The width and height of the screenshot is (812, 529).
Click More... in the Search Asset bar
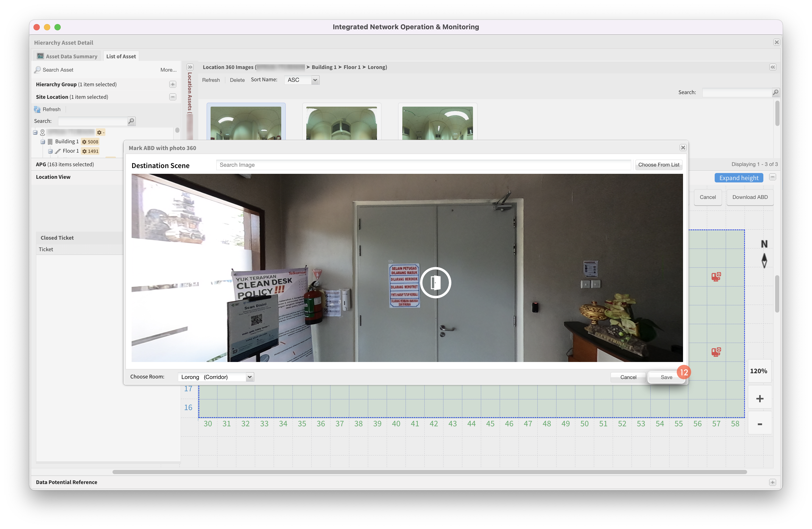point(168,70)
